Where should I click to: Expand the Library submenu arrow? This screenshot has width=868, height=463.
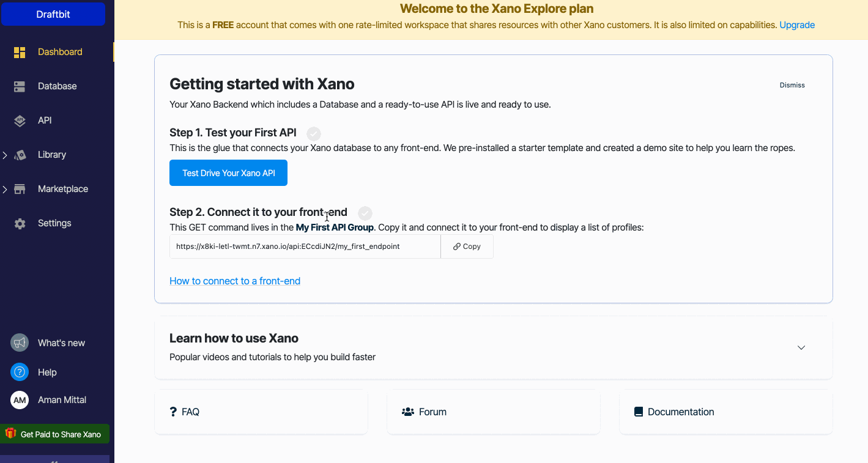click(x=5, y=155)
